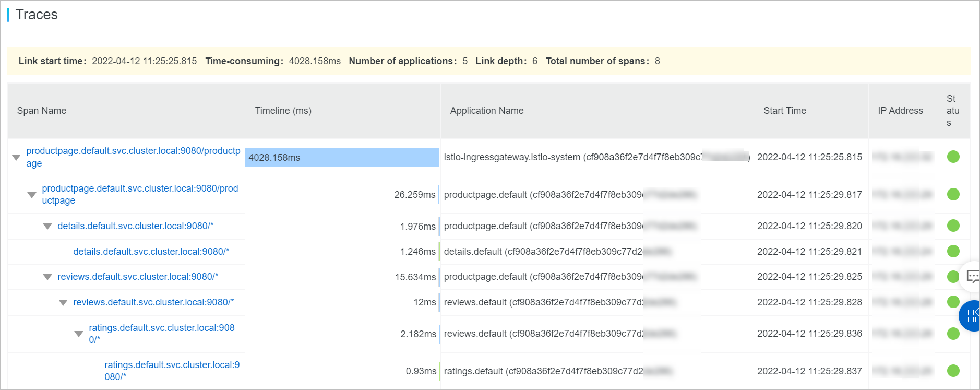Click status dot for span started 11:25:29.817
The image size is (980, 390).
[953, 194]
